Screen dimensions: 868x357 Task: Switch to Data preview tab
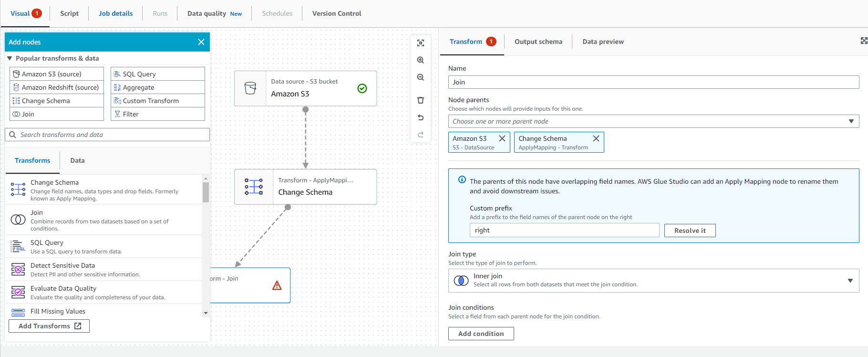coord(603,42)
